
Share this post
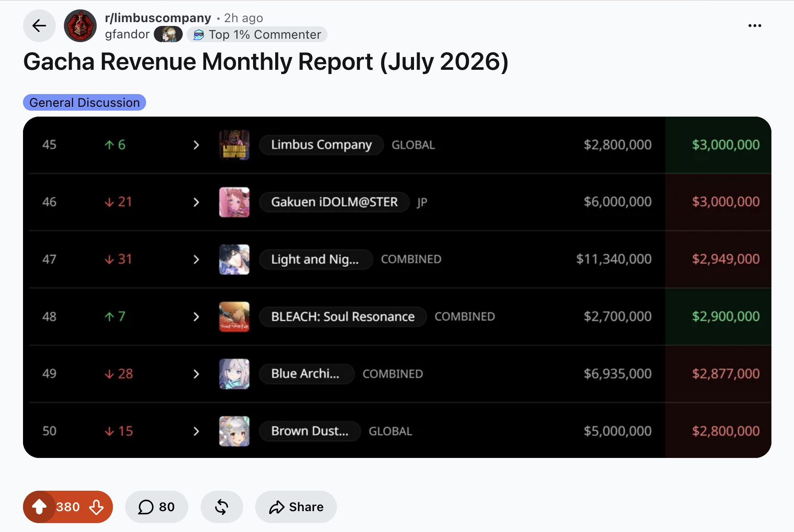296,507
